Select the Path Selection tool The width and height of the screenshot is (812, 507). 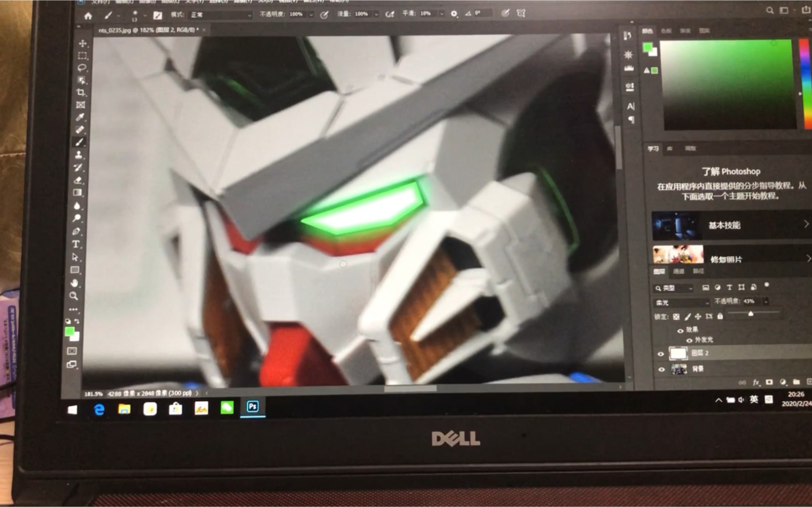pos(75,257)
